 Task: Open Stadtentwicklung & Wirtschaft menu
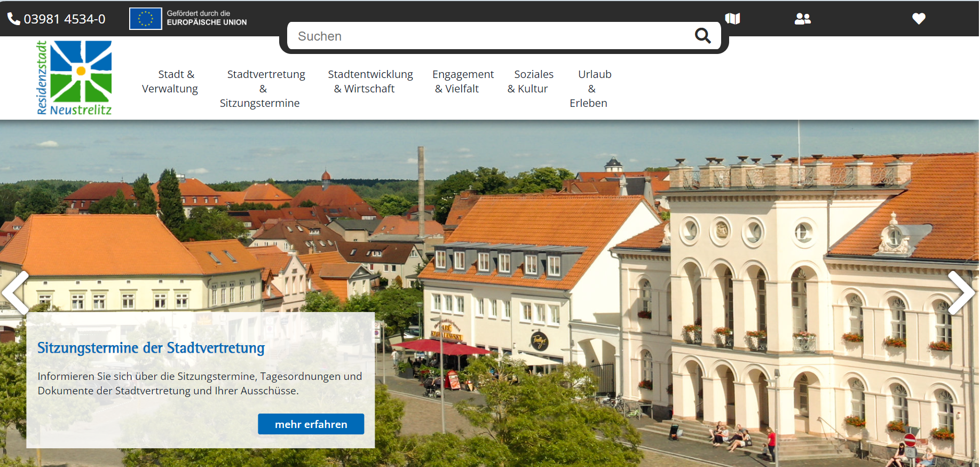pos(370,81)
